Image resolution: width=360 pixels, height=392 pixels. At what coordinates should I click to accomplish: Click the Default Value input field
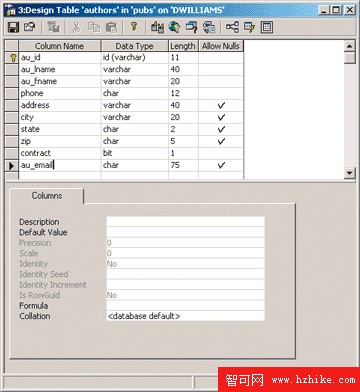click(185, 232)
